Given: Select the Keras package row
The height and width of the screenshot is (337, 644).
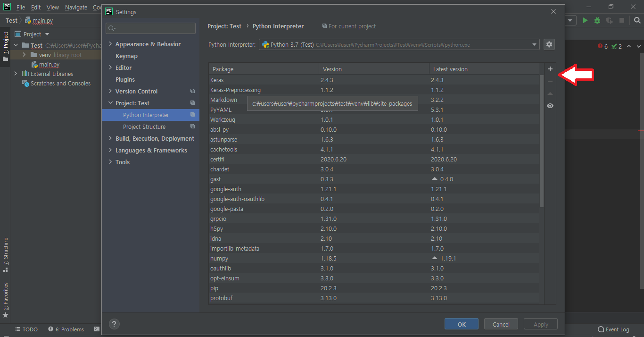Looking at the screenshot, I should [375, 80].
